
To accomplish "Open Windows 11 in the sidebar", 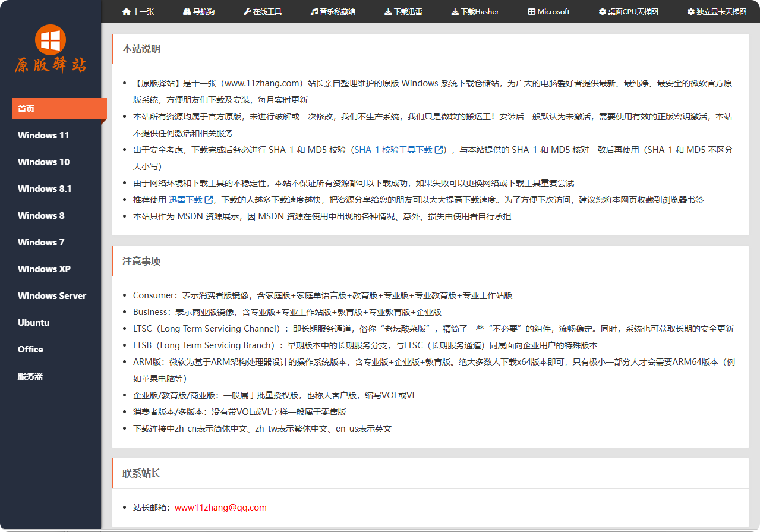I will (43, 136).
